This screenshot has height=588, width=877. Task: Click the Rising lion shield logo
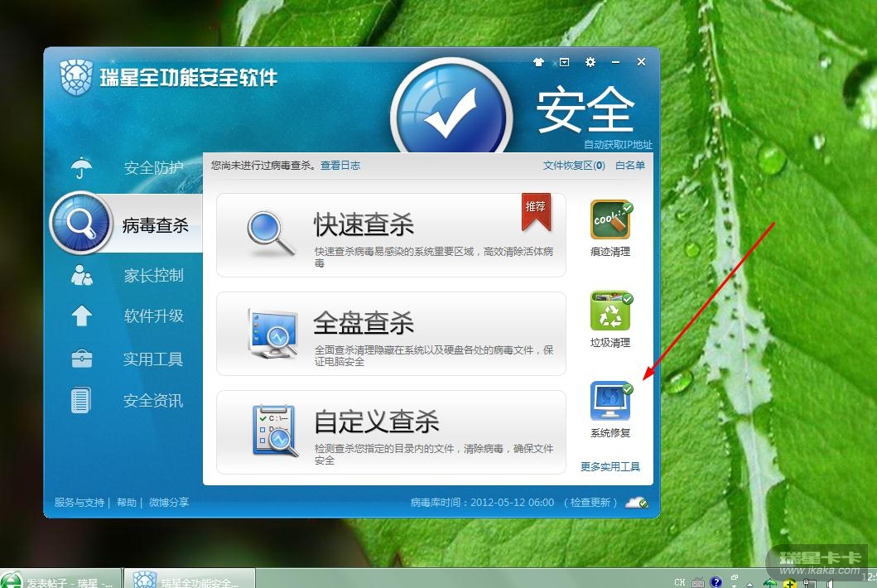coord(76,78)
